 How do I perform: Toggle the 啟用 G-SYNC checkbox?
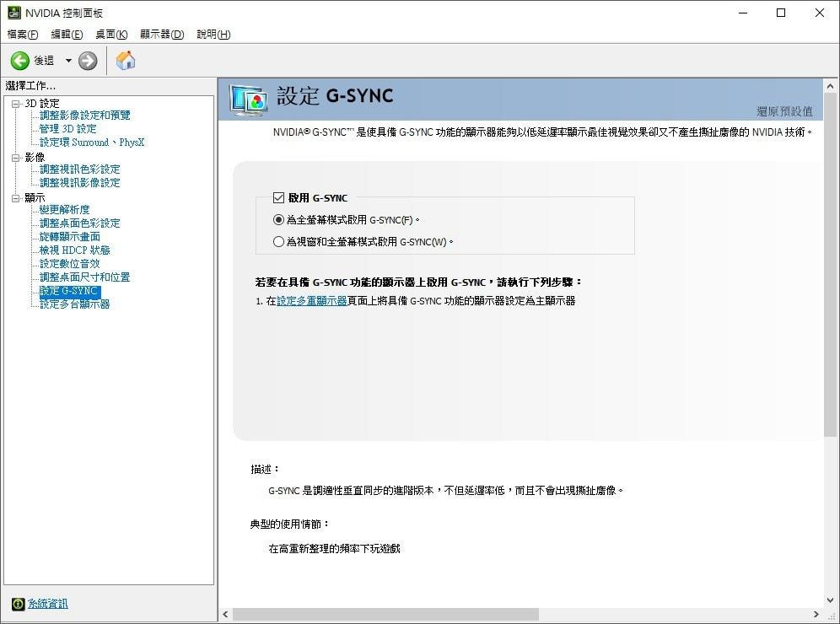point(278,197)
